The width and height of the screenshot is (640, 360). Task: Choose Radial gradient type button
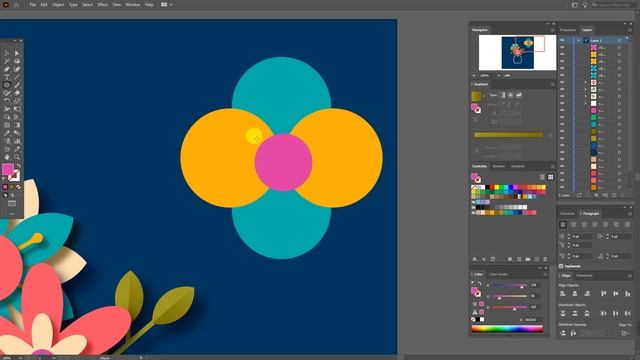coord(511,95)
